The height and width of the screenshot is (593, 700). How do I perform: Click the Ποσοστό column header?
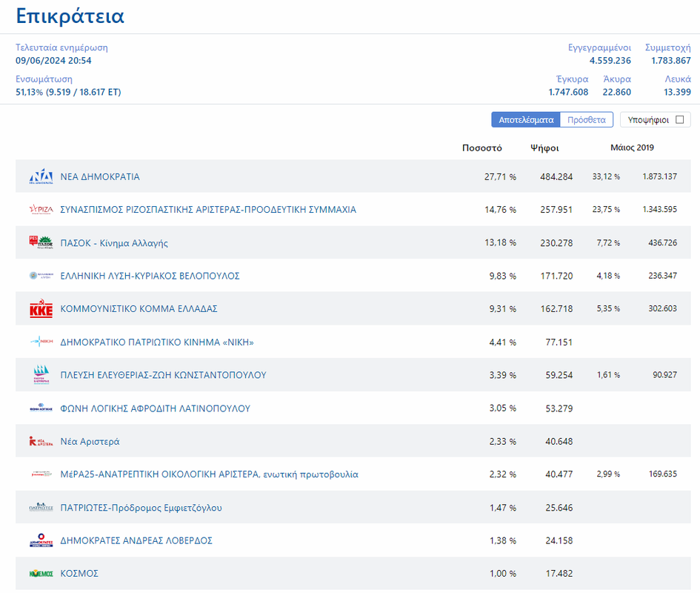pos(481,148)
